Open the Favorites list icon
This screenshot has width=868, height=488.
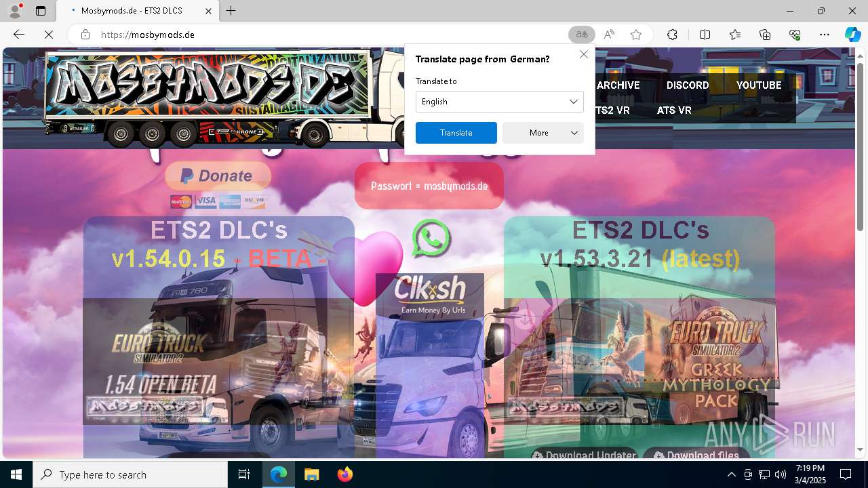coord(735,35)
